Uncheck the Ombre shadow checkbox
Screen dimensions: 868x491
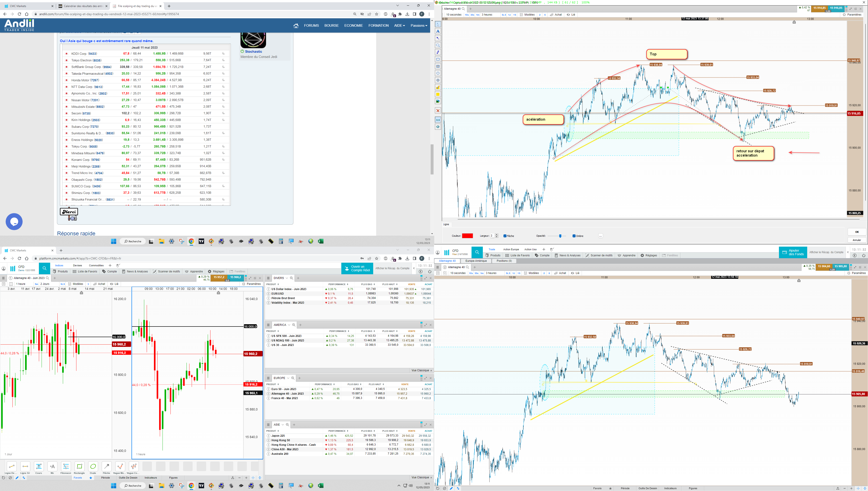574,236
